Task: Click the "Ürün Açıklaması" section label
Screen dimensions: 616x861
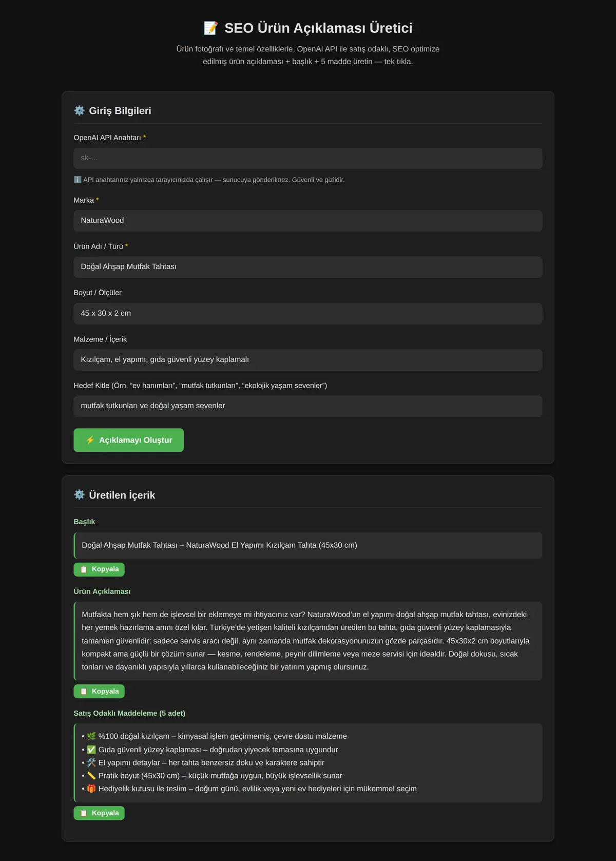Action: point(102,591)
